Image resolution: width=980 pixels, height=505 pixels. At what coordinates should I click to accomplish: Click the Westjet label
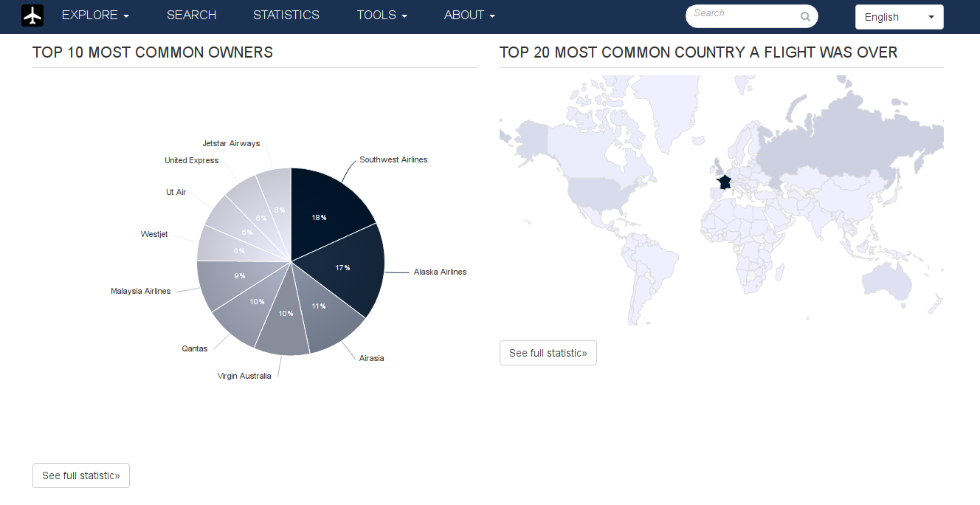(x=154, y=234)
